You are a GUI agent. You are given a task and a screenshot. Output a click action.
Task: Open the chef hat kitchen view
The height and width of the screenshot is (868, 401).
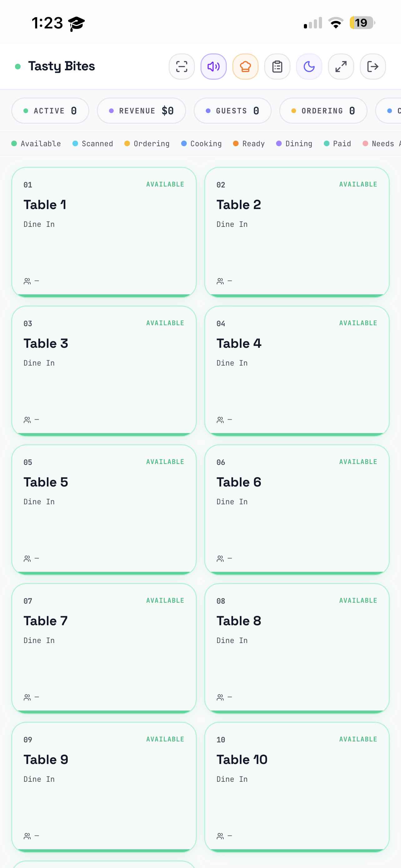(x=245, y=66)
